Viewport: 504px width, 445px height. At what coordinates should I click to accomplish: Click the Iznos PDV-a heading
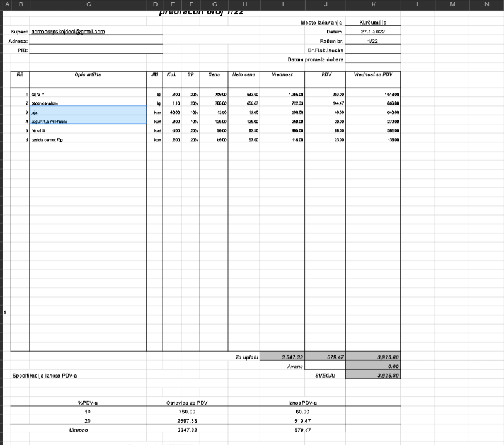[x=302, y=403]
